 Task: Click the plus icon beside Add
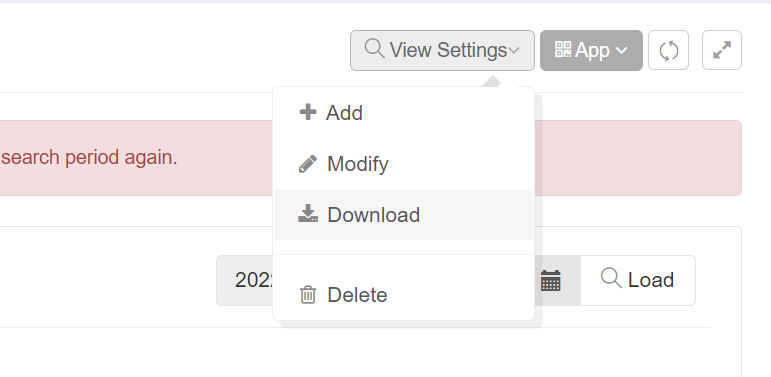(308, 112)
